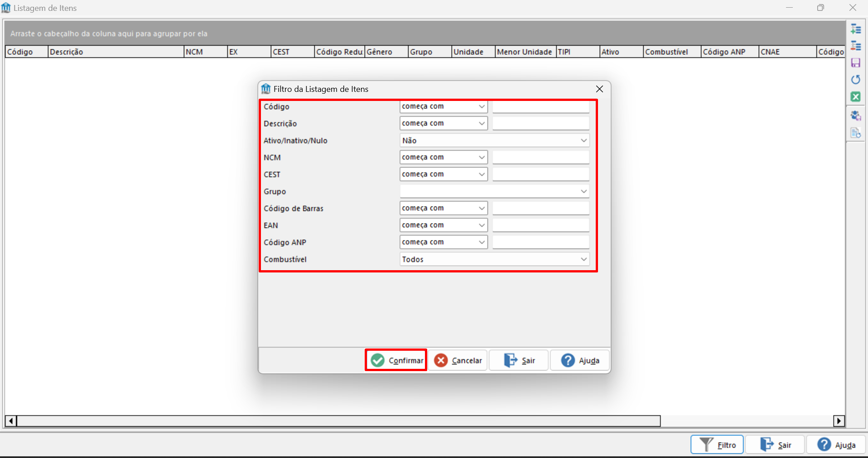Sort by the Grupo column header
The width and height of the screenshot is (868, 458).
(x=430, y=52)
